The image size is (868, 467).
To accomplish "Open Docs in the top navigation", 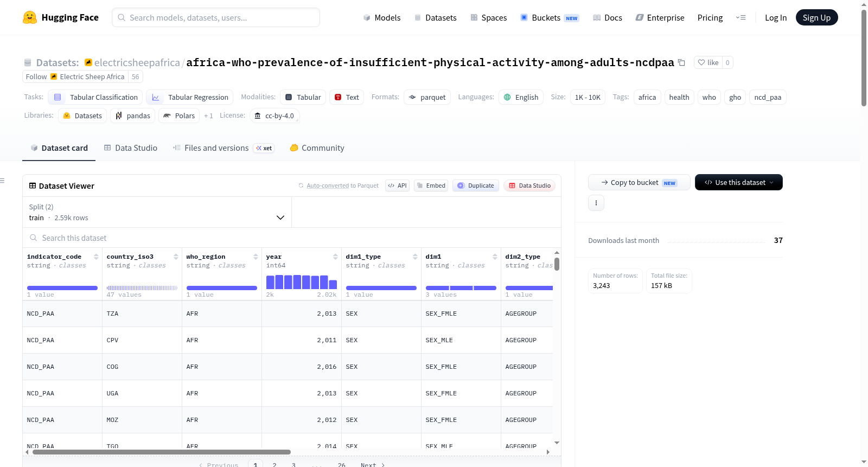I will [x=608, y=17].
